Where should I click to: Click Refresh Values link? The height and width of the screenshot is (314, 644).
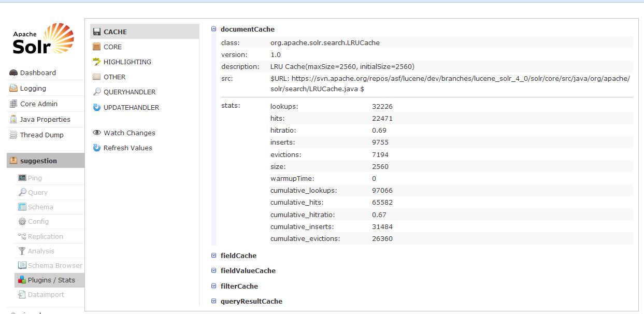(x=127, y=148)
